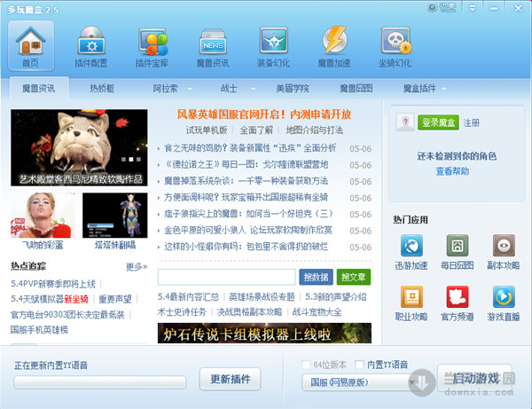Image resolution: width=532 pixels, height=409 pixels.
Task: Click the 战斗宠物大全 link
Action: [317, 312]
